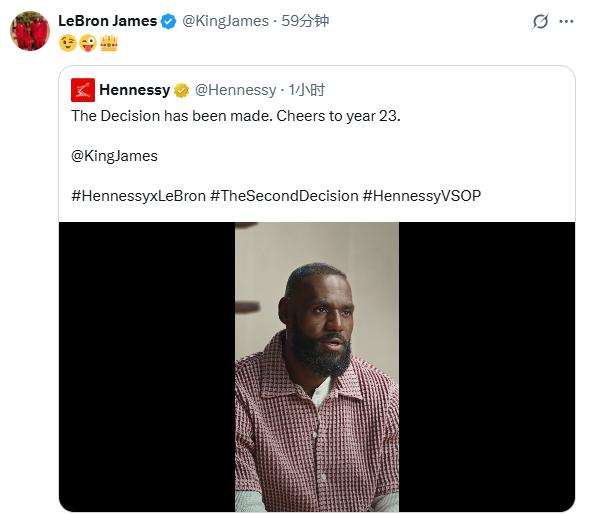The height and width of the screenshot is (515, 592).
Task: Click the 59分钟 tweet timestamp
Action: (305, 21)
